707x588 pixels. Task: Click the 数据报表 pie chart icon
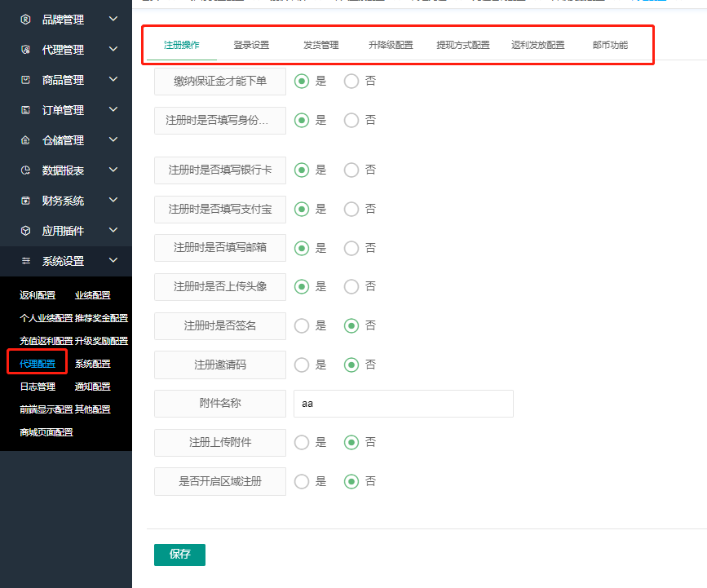pos(25,170)
